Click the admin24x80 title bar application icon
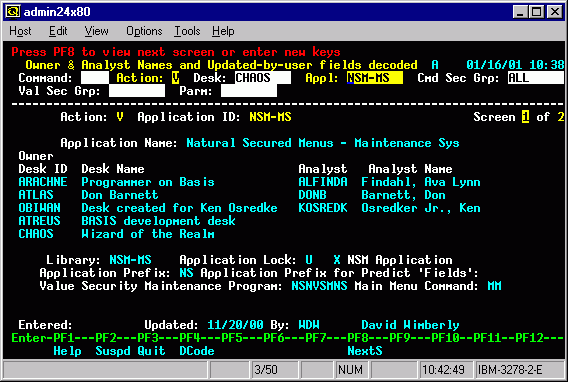 [13, 12]
